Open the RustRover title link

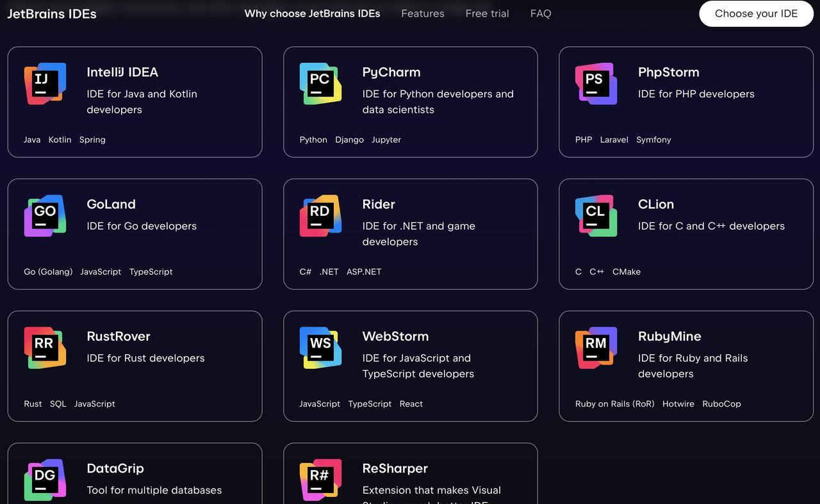(x=119, y=336)
